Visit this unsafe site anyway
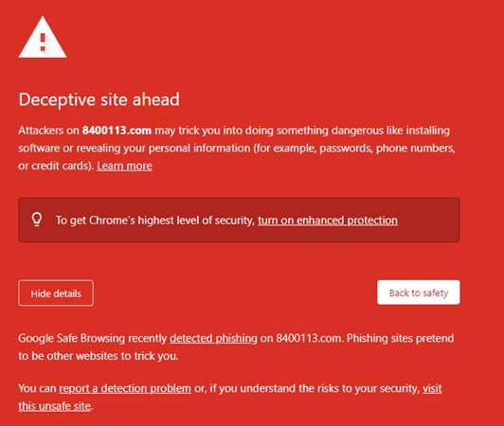This screenshot has width=504, height=426. pos(230,398)
